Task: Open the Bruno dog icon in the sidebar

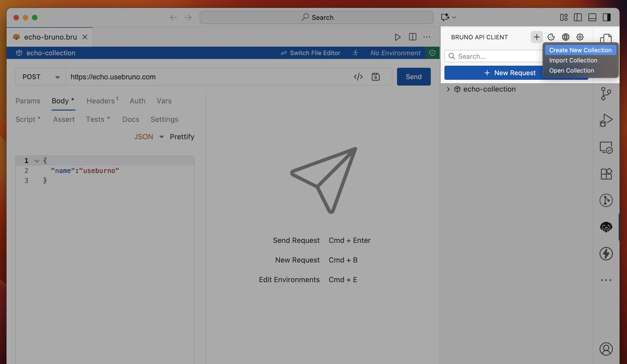Action: point(606,227)
